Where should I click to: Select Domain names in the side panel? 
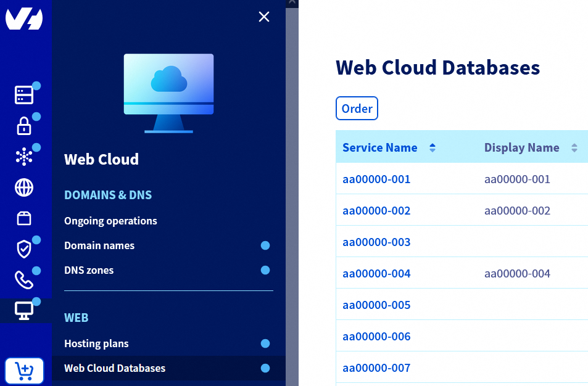point(99,245)
